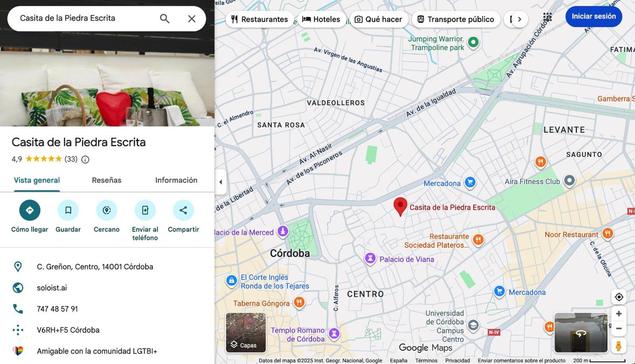Click the Restaurante Sociedad Plateros icon
The width and height of the screenshot is (635, 364).
point(478,240)
